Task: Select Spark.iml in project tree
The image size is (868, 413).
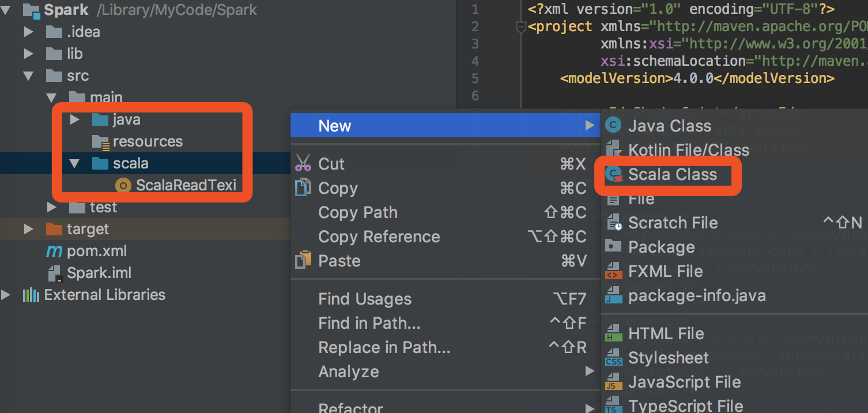Action: coord(99,273)
